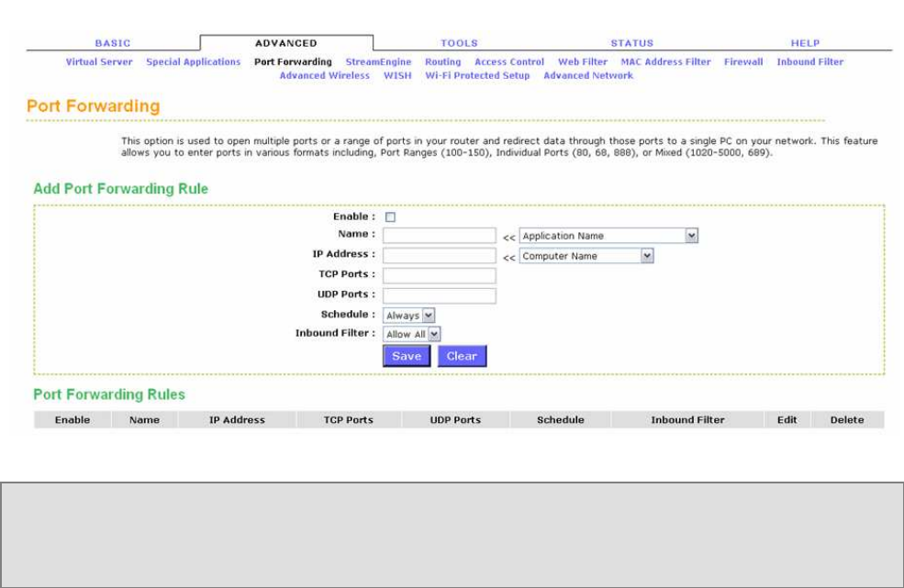The height and width of the screenshot is (588, 904).
Task: Click the Schedule column header
Action: pyautogui.click(x=561, y=419)
